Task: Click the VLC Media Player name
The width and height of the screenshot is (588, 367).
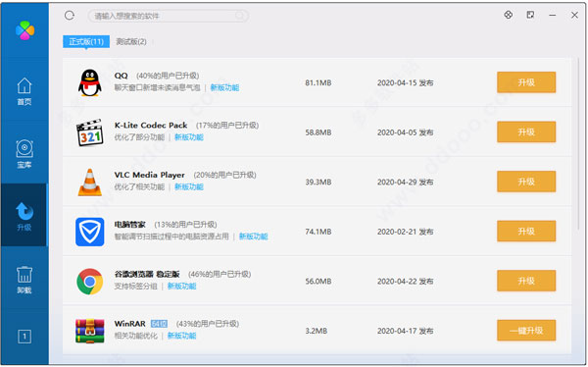Action: [150, 175]
